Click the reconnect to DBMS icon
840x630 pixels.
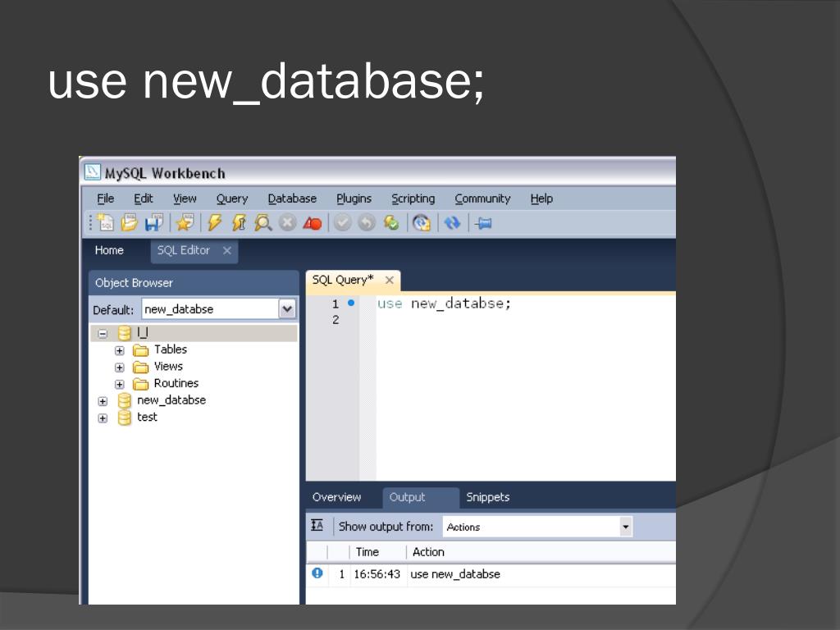pyautogui.click(x=422, y=222)
